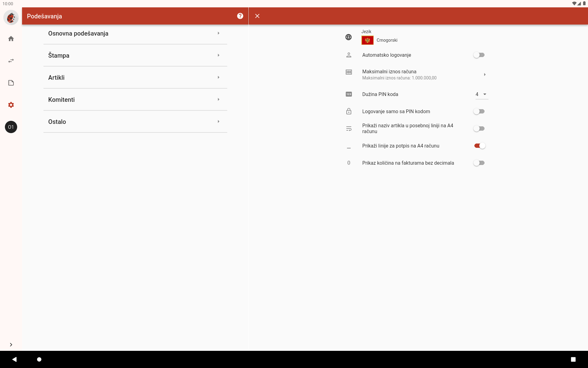Click Maksimalni iznos računa: 1.000.000,00 subtitle
This screenshot has height=368, width=588.
[399, 78]
